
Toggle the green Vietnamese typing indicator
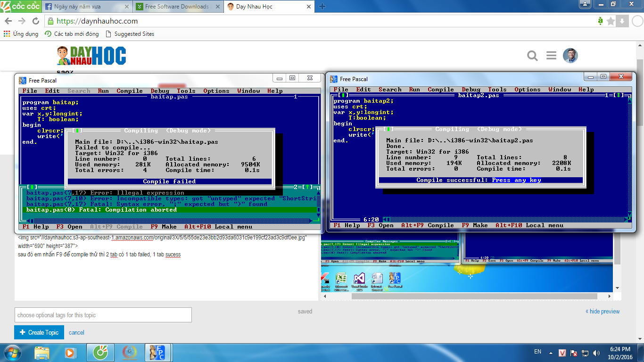[600, 21]
